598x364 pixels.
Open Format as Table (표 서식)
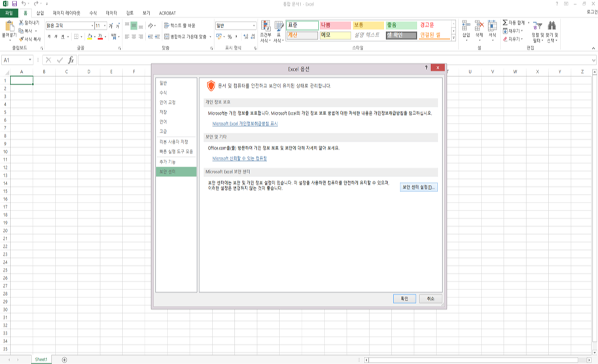point(279,31)
